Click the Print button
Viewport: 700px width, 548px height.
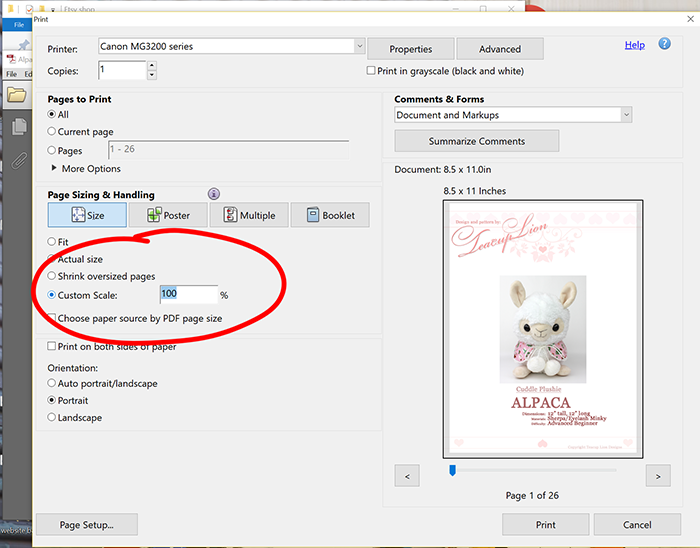(x=546, y=524)
